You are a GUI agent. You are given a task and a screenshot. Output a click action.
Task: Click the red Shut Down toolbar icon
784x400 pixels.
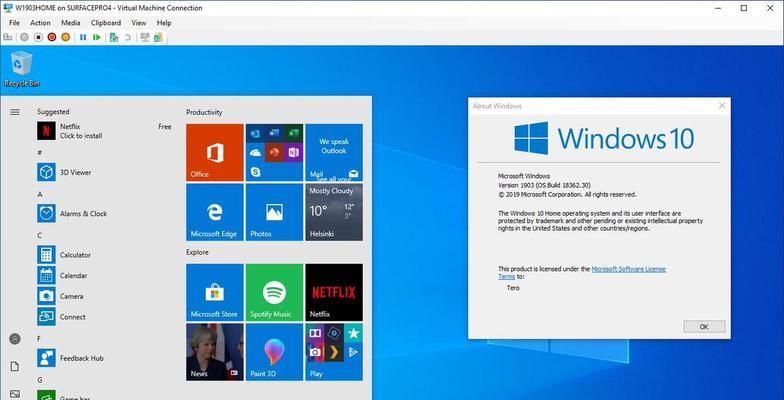click(x=52, y=37)
